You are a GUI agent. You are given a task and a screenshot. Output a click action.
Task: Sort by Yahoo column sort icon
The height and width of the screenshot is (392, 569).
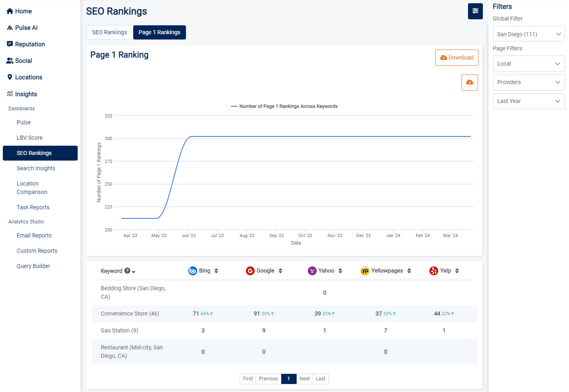pyautogui.click(x=340, y=271)
